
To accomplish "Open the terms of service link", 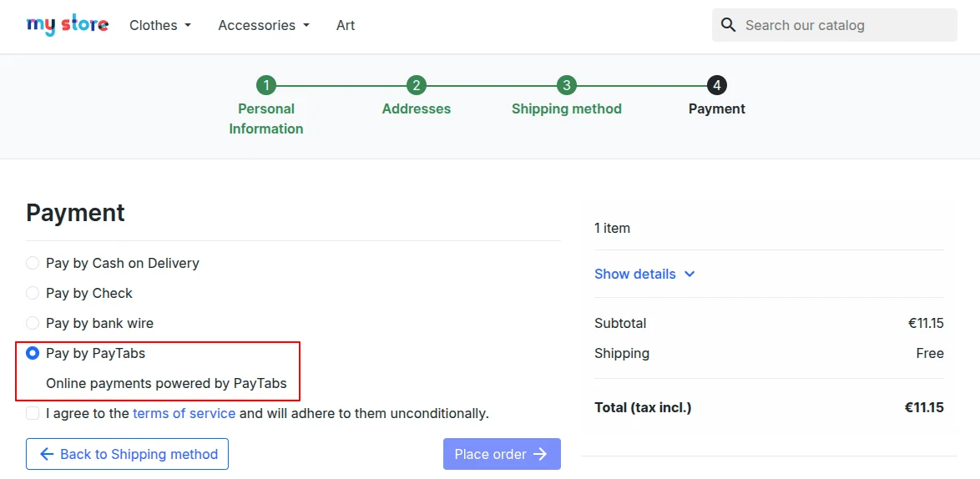I will click(184, 413).
